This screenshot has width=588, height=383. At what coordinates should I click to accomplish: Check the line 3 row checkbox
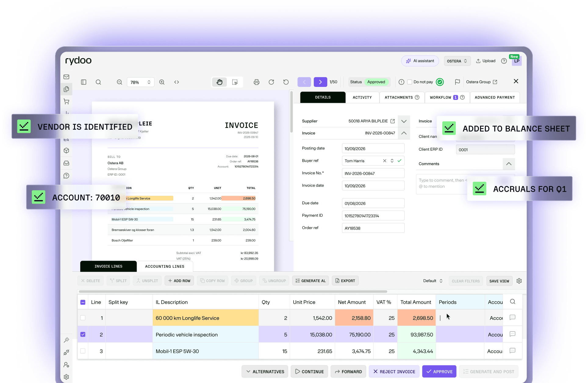83,351
